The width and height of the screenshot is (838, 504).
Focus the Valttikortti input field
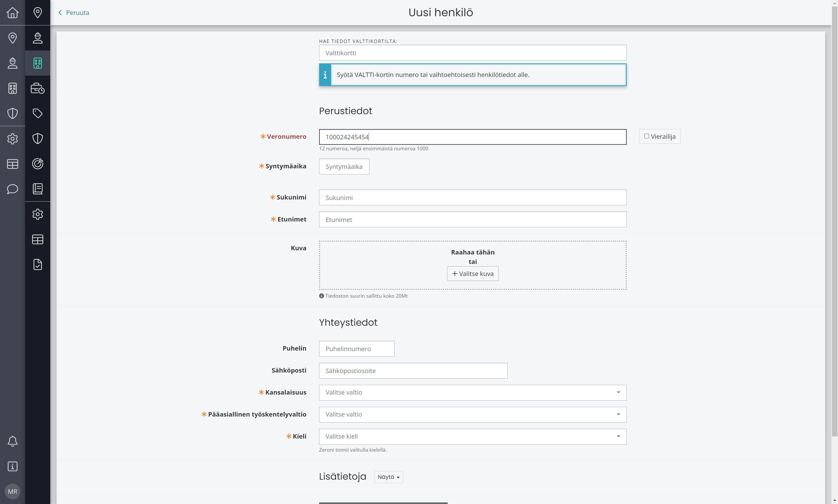473,53
